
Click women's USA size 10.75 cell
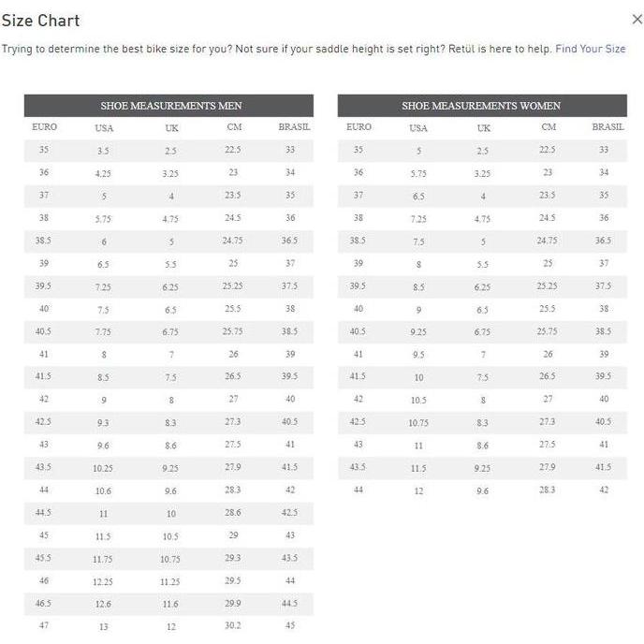[418, 423]
